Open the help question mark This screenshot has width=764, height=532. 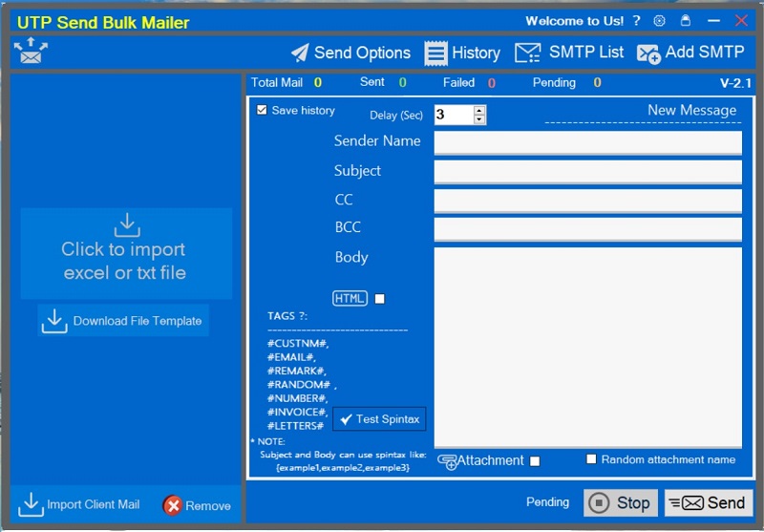tap(636, 21)
